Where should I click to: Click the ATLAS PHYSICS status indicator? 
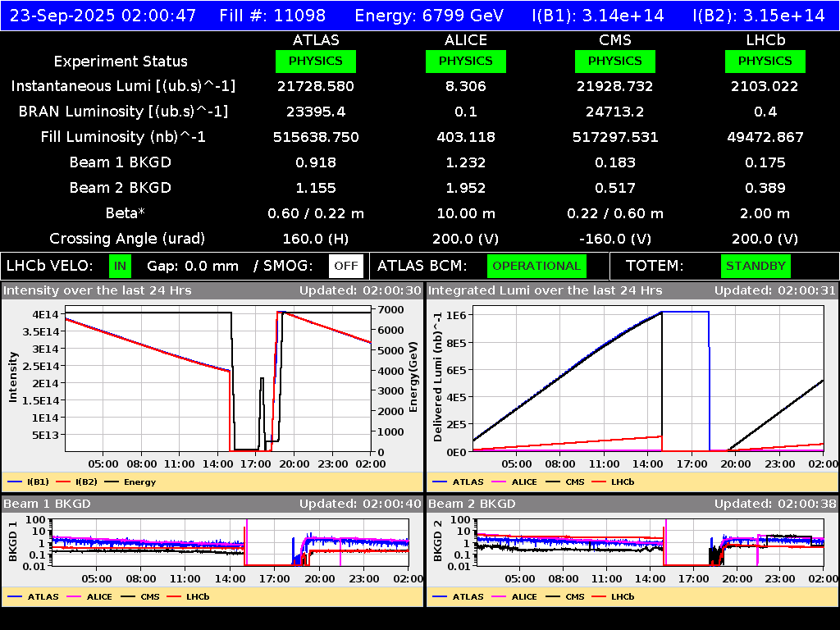tap(317, 61)
